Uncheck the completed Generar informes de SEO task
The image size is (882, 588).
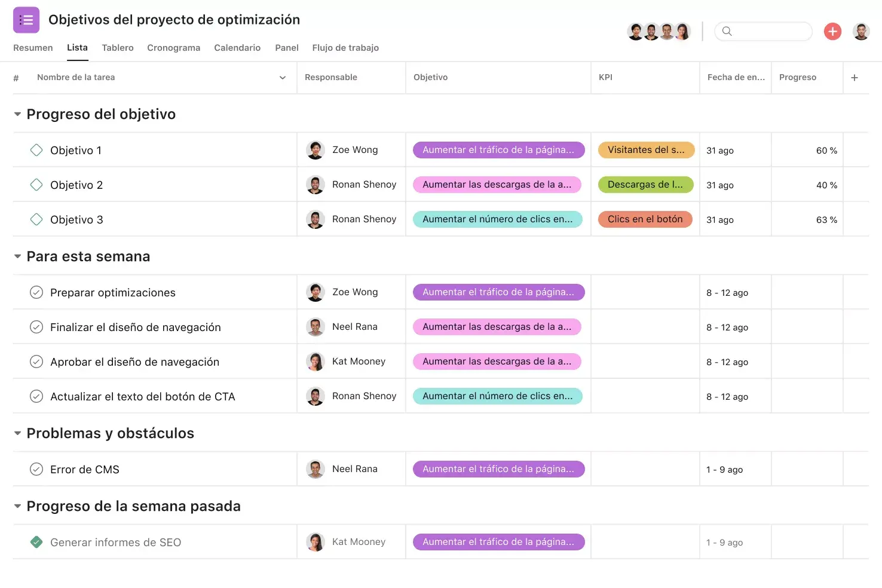[x=36, y=542]
